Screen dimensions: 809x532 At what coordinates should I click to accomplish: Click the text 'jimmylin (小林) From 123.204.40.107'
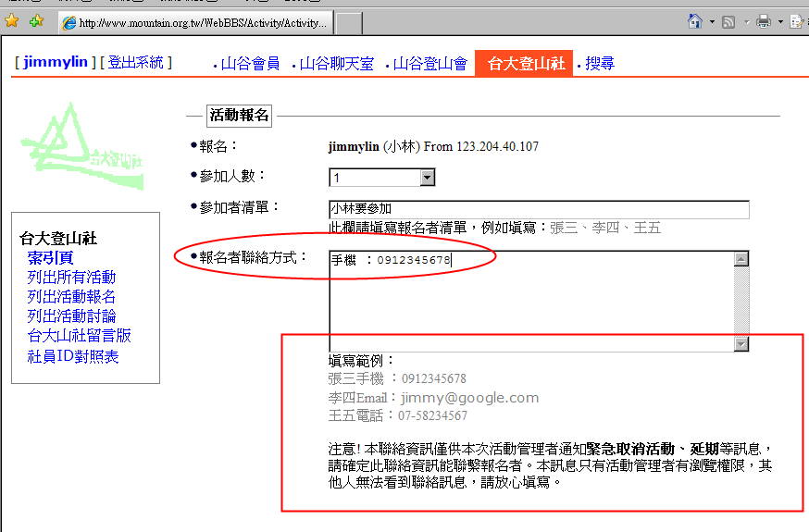click(x=433, y=147)
